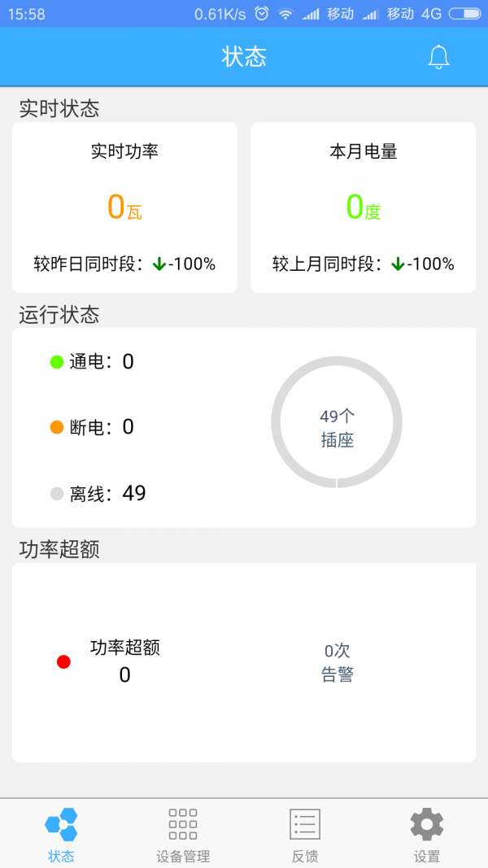The image size is (488, 868).
Task: Tap the Device Management grid icon
Action: (x=183, y=824)
